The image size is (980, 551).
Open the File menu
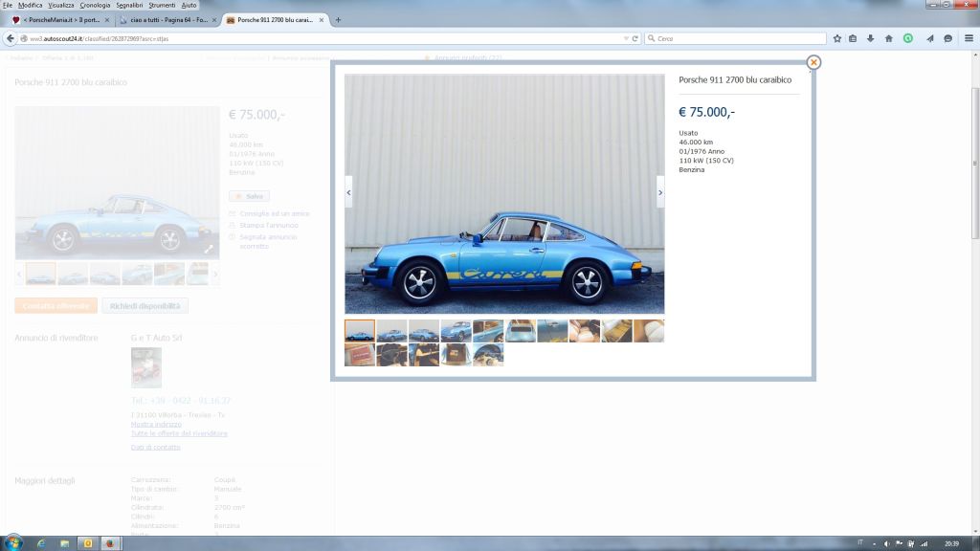[8, 5]
